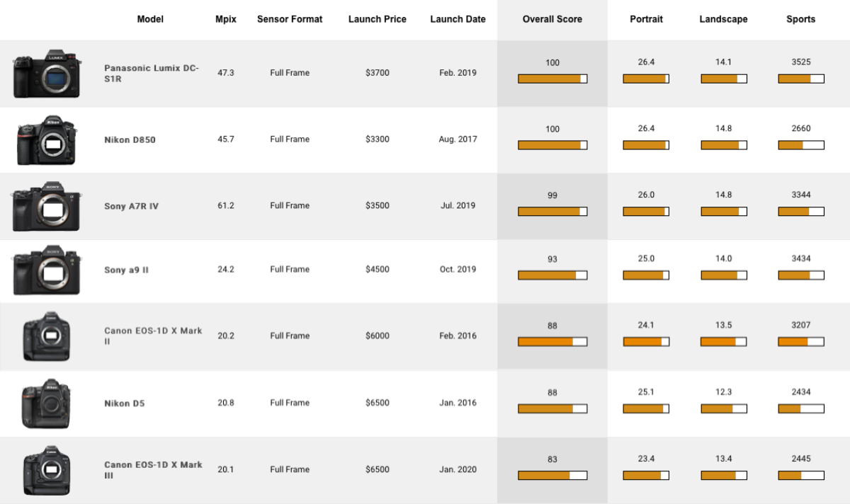The width and height of the screenshot is (850, 504).
Task: Click the Canon EOS-1D X Mark III image
Action: tap(47, 469)
